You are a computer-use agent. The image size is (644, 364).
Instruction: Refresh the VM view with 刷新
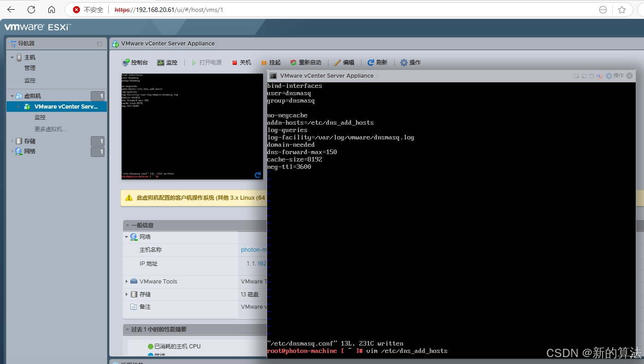point(377,63)
